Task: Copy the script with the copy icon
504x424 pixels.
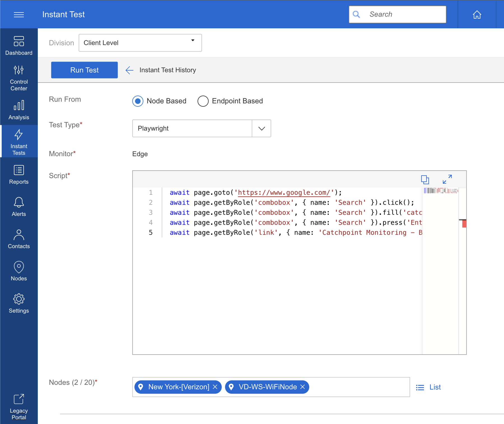Action: (x=425, y=179)
